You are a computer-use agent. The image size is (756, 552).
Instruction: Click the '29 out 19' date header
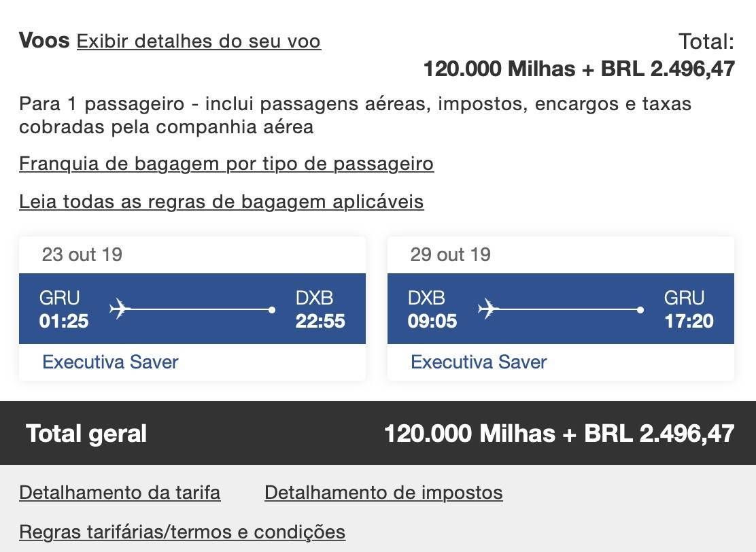coord(450,254)
